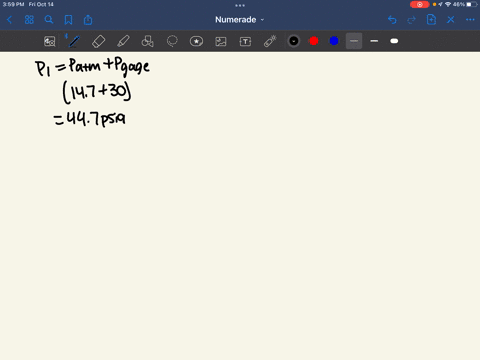Image resolution: width=480 pixels, height=360 pixels.
Task: Select the thickest stroke width
Action: [394, 41]
